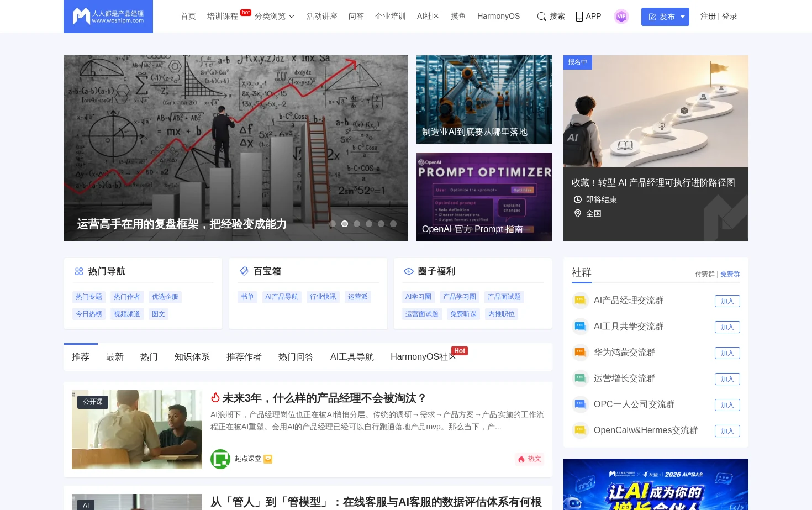Go to 首页 in navigation
This screenshot has height=510, width=812.
[188, 17]
